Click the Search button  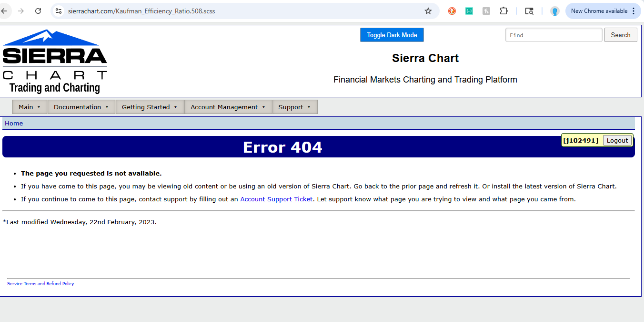621,35
